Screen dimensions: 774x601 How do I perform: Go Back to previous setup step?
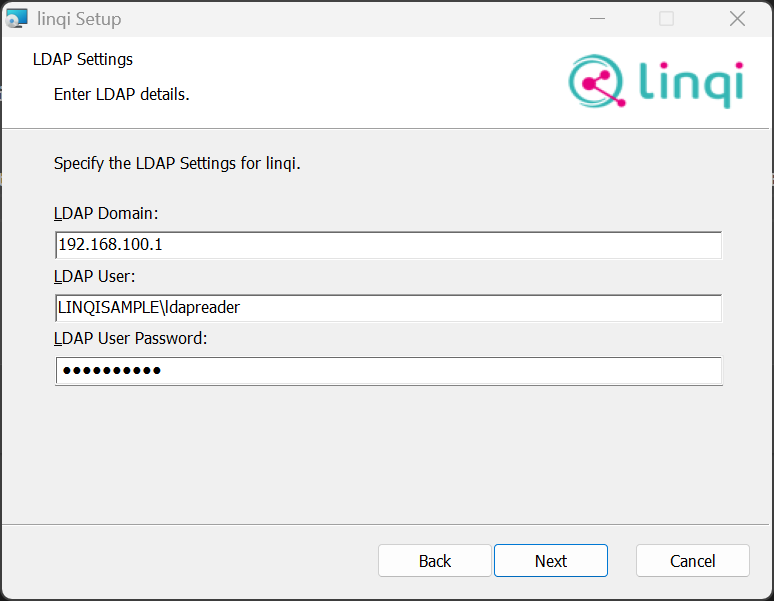click(434, 561)
